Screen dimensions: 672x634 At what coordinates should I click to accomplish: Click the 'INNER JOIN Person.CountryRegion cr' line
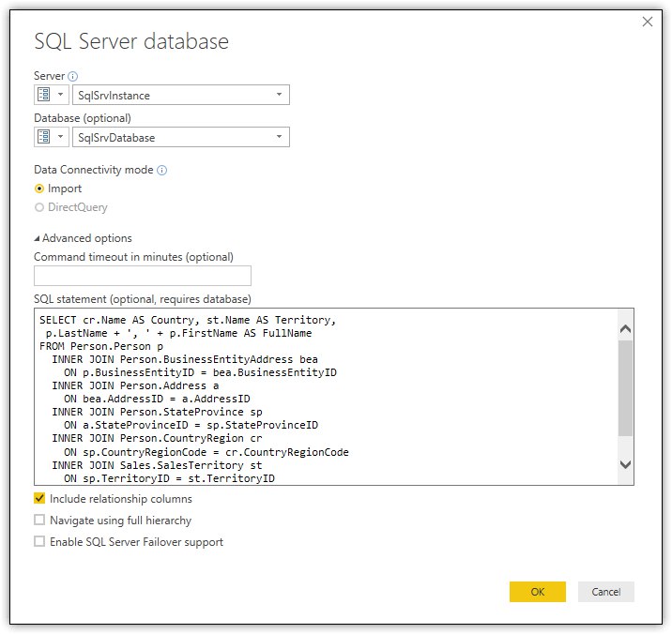(x=157, y=439)
